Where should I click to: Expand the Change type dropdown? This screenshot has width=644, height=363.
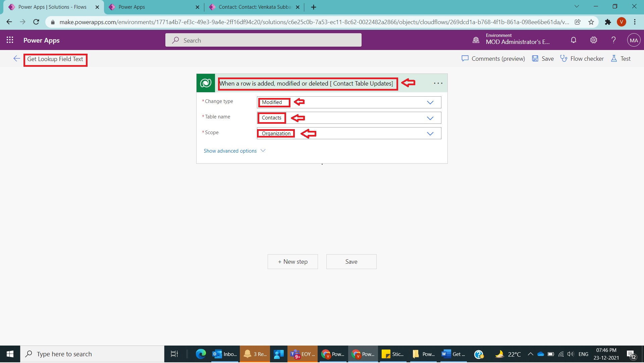(x=430, y=102)
